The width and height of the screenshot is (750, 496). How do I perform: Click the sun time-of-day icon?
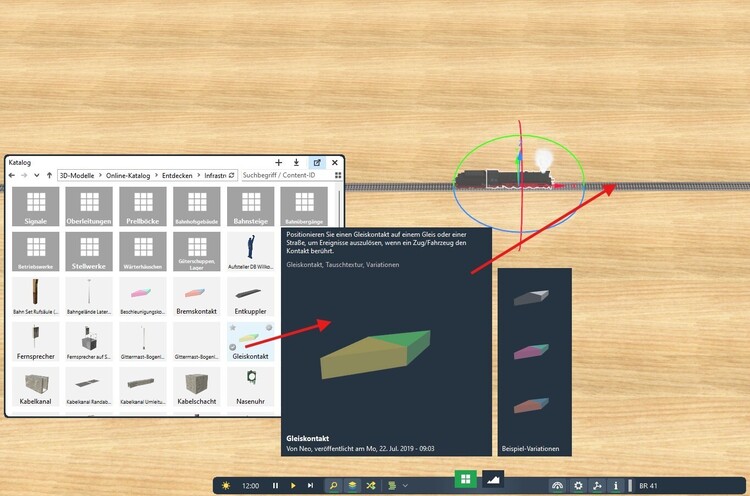226,485
